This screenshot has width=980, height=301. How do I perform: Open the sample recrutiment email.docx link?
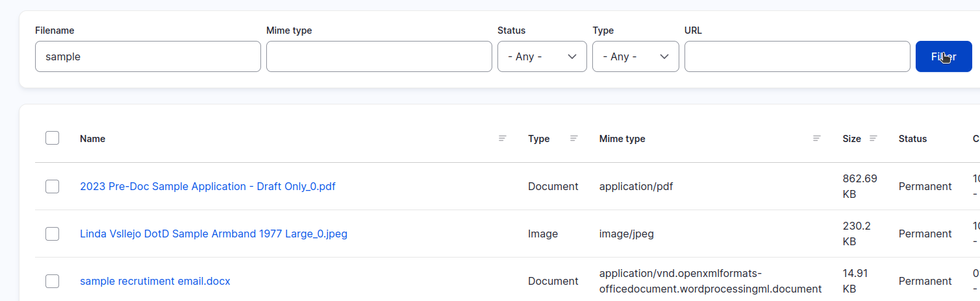(155, 281)
